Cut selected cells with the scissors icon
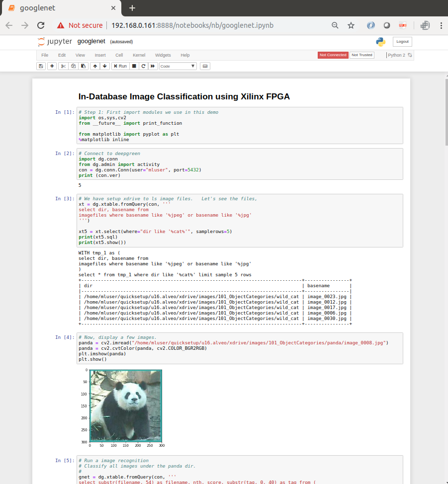Viewport: 448px width, 484px height. 63,66
